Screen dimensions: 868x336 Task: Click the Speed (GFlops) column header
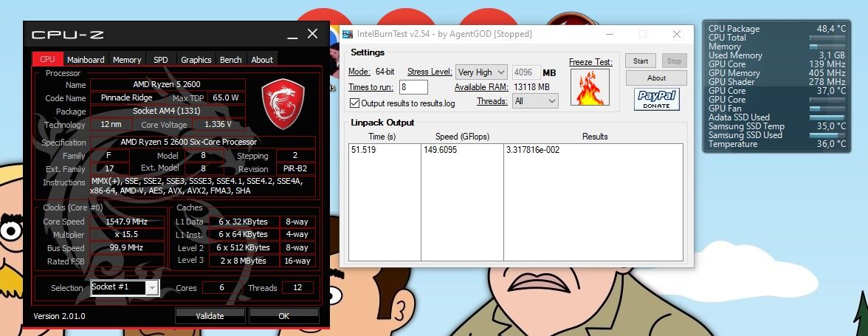pyautogui.click(x=462, y=136)
